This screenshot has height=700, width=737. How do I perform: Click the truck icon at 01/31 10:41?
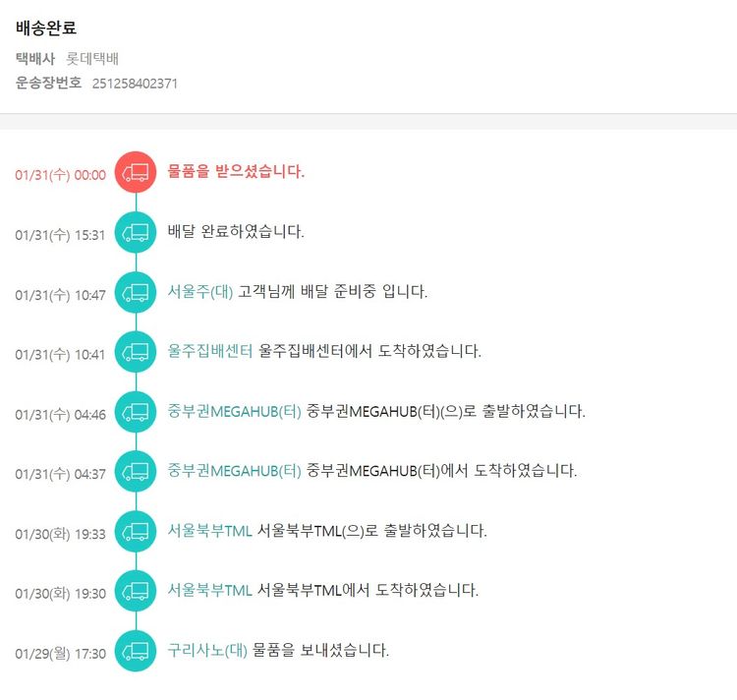pos(136,351)
